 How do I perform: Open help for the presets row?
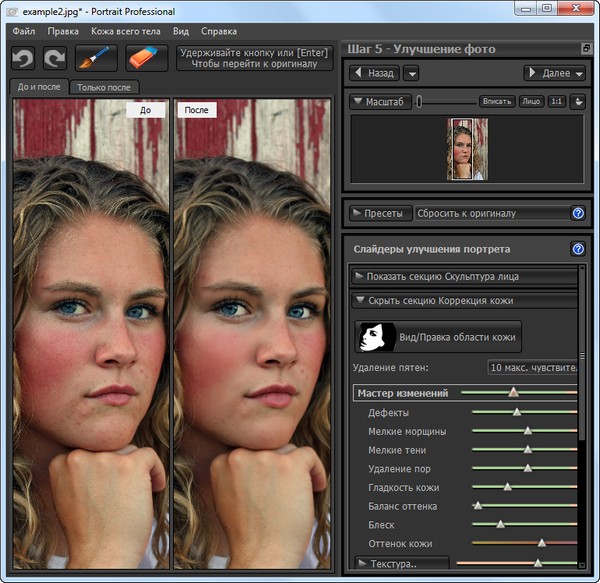(x=577, y=213)
